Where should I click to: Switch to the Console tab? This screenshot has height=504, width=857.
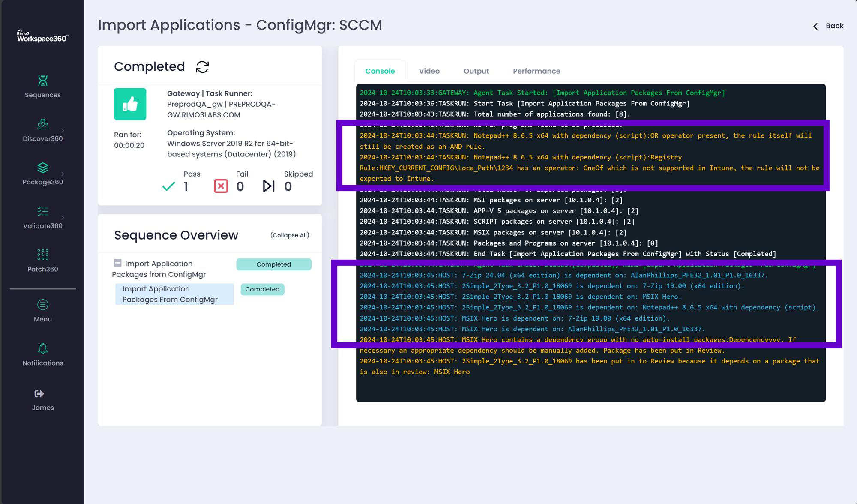[x=380, y=71]
